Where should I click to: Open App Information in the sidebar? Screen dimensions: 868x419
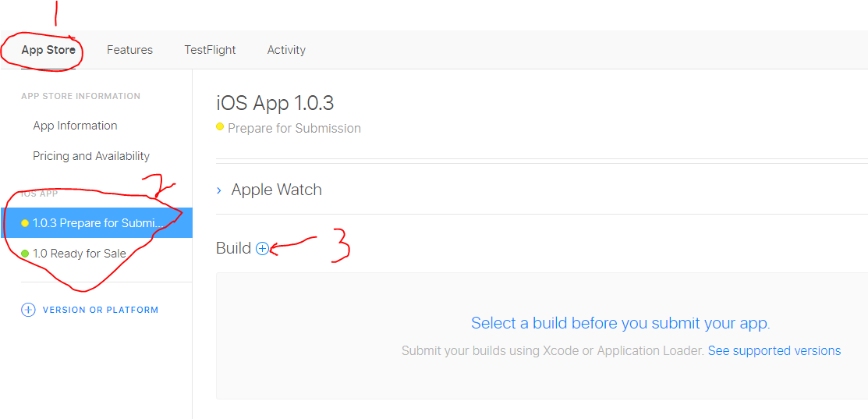pyautogui.click(x=75, y=126)
